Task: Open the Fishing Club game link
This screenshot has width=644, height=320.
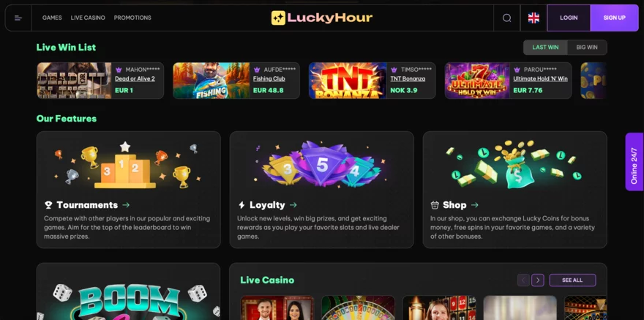Action: [269, 78]
